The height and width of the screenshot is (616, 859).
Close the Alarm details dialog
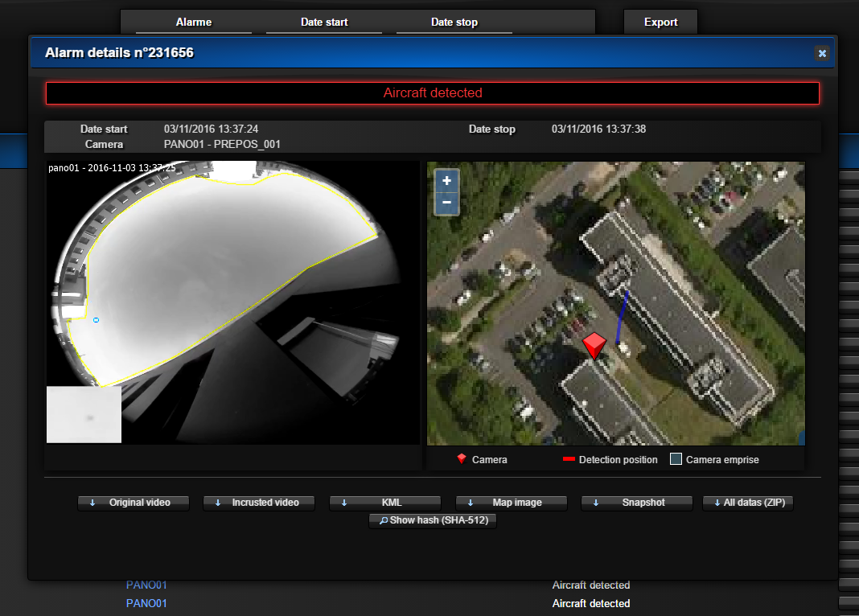pyautogui.click(x=822, y=53)
